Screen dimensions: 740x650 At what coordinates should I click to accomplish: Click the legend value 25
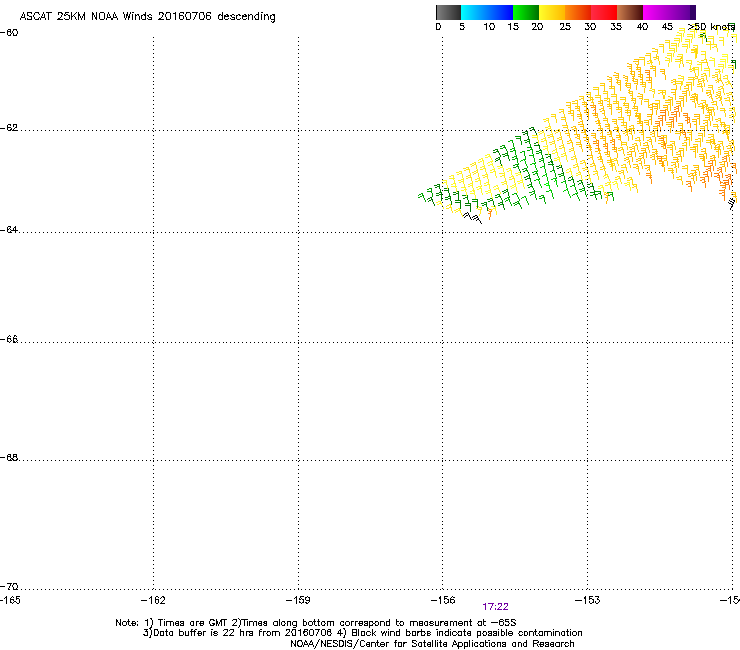point(565,27)
